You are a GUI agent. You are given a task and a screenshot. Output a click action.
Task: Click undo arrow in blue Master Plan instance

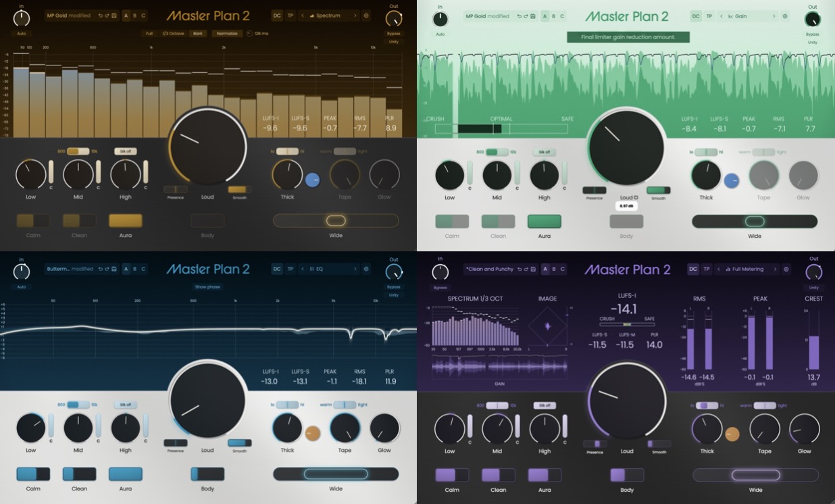point(101,269)
